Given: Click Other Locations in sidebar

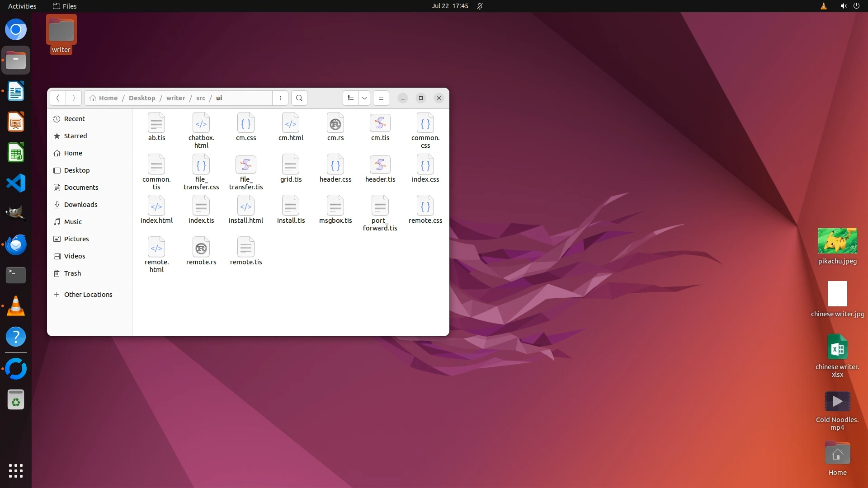Looking at the screenshot, I should [x=88, y=295].
